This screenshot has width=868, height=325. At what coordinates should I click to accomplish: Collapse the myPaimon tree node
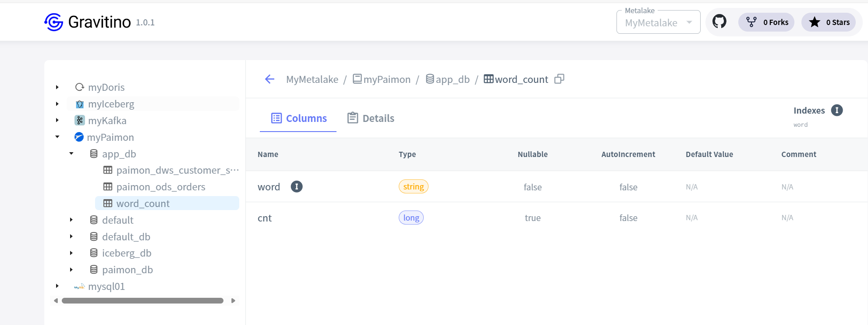coord(57,137)
